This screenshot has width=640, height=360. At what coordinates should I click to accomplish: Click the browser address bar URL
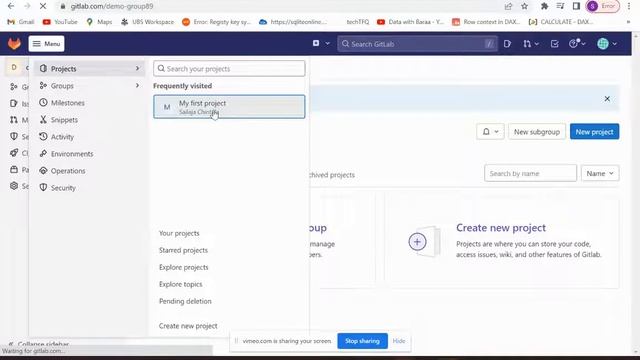[x=112, y=6]
